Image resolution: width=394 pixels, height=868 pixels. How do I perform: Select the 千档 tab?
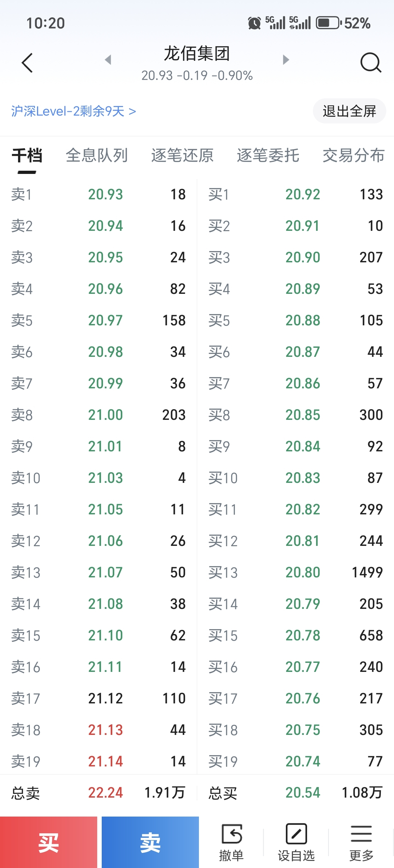[27, 156]
